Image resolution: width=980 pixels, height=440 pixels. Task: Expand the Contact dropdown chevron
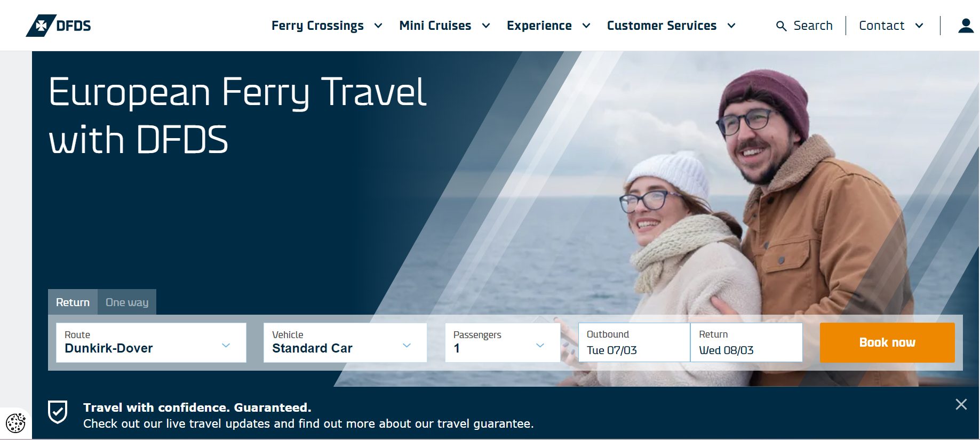[919, 26]
